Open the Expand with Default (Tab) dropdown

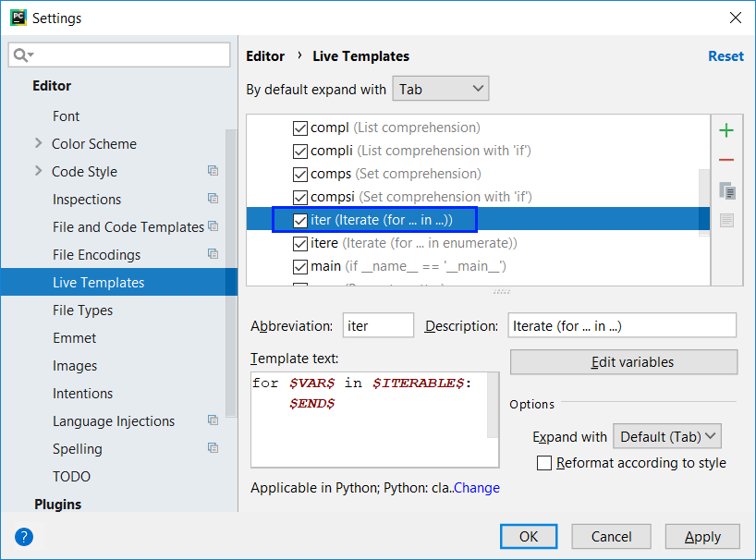click(666, 436)
